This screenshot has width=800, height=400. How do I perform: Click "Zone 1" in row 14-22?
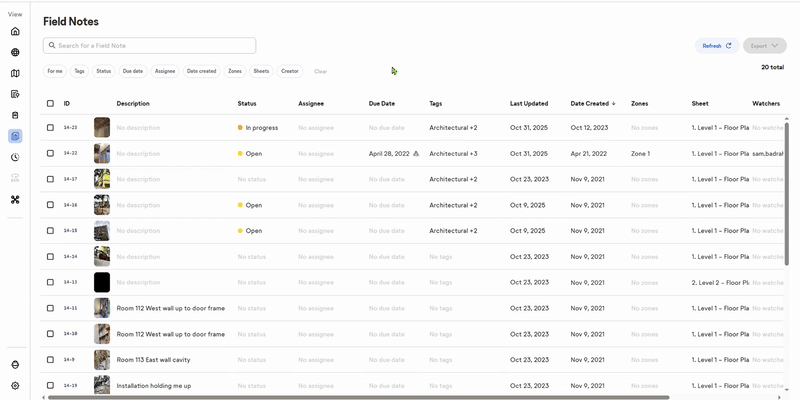[x=640, y=154]
